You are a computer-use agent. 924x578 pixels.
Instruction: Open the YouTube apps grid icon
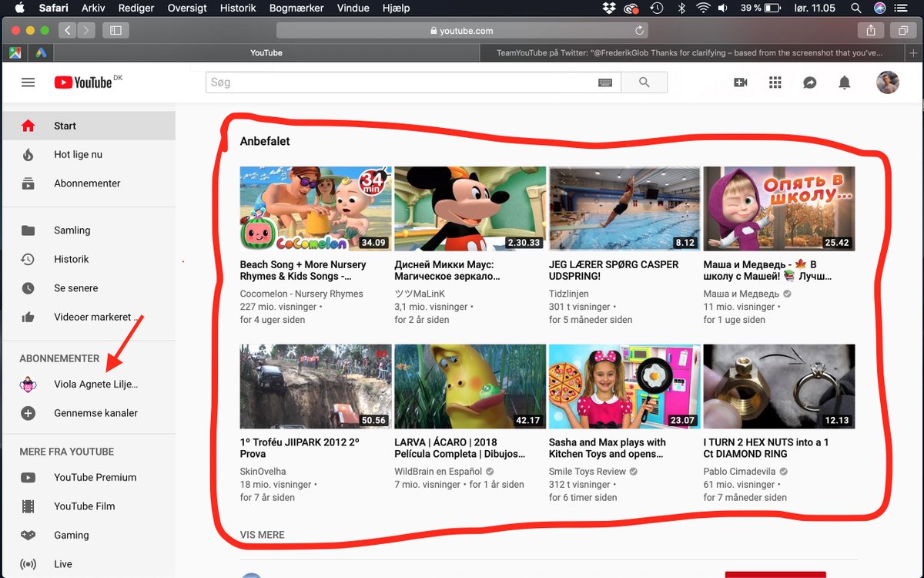(x=775, y=82)
